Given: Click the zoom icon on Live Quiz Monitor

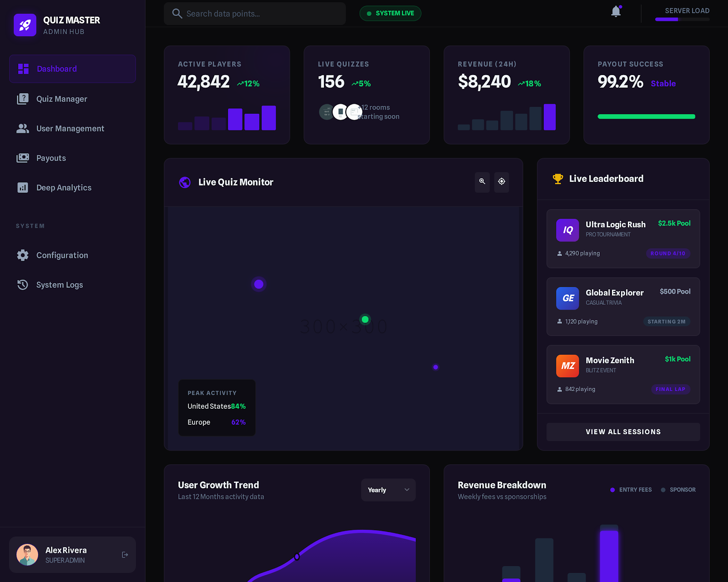Looking at the screenshot, I should [482, 182].
